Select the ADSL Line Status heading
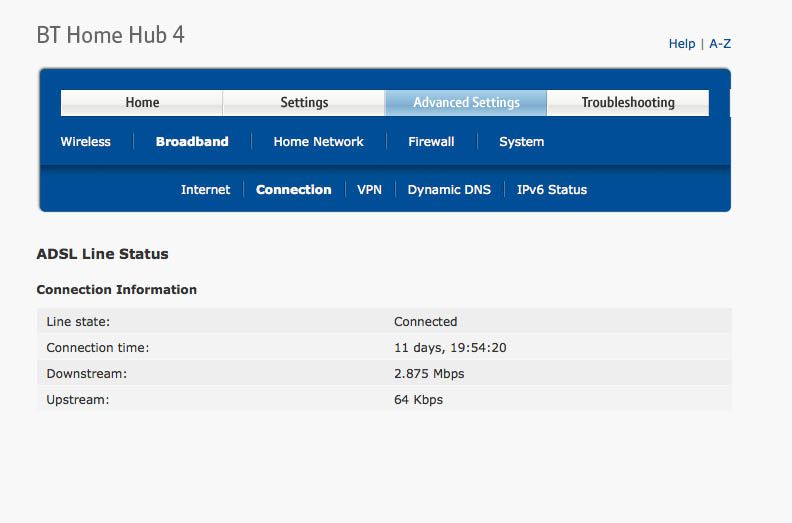Viewport: 792px width, 523px height. pyautogui.click(x=102, y=254)
